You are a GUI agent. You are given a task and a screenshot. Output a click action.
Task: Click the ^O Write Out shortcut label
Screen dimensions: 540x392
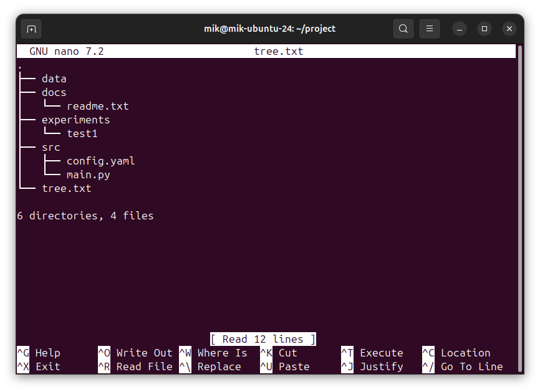coord(135,353)
